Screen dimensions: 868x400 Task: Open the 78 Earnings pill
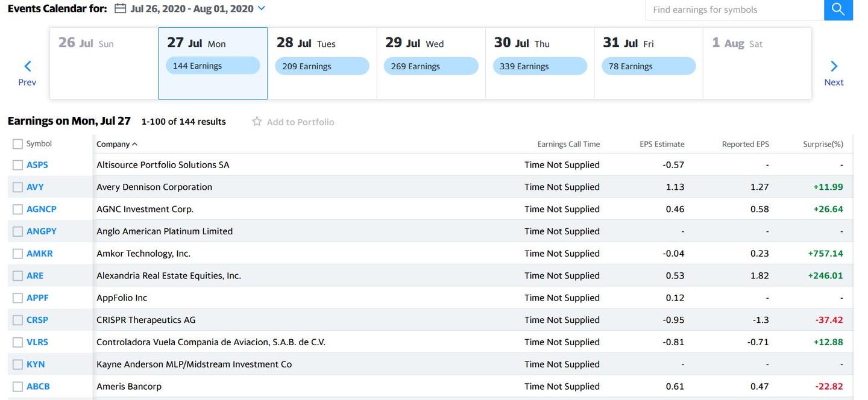649,66
